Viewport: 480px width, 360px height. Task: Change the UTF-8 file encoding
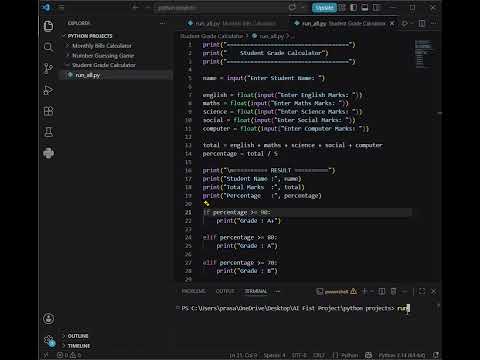(299, 356)
